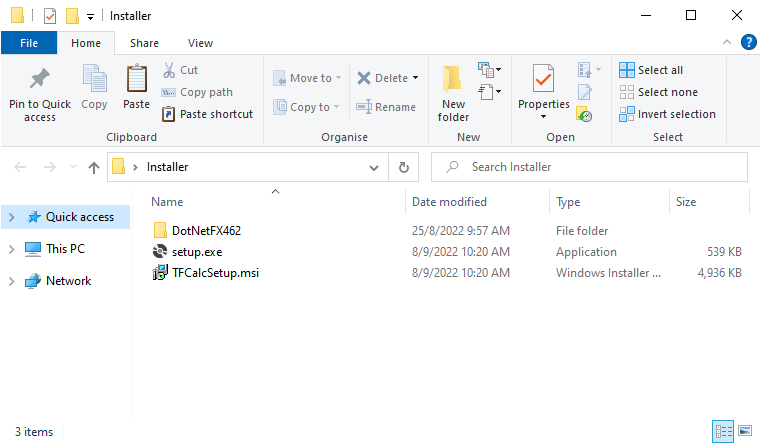Collapse the ribbon with chevron
Image resolution: width=761 pixels, height=444 pixels.
tap(727, 43)
